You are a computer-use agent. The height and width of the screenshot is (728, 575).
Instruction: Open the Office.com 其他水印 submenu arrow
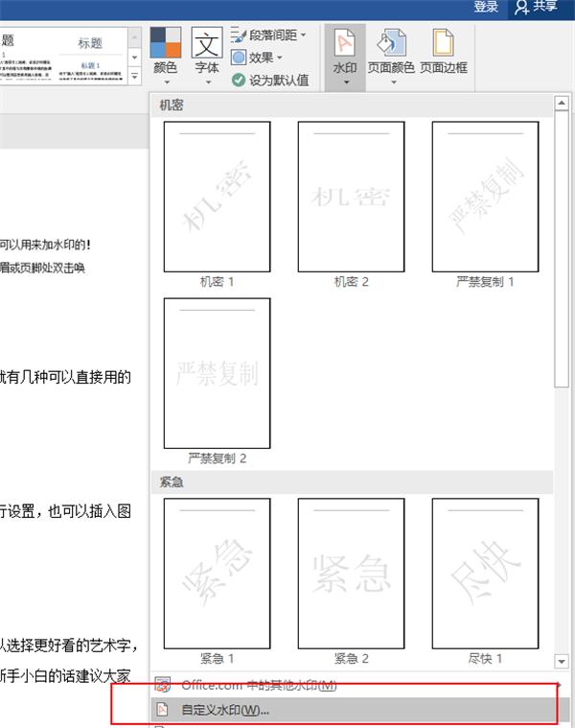[x=560, y=685]
